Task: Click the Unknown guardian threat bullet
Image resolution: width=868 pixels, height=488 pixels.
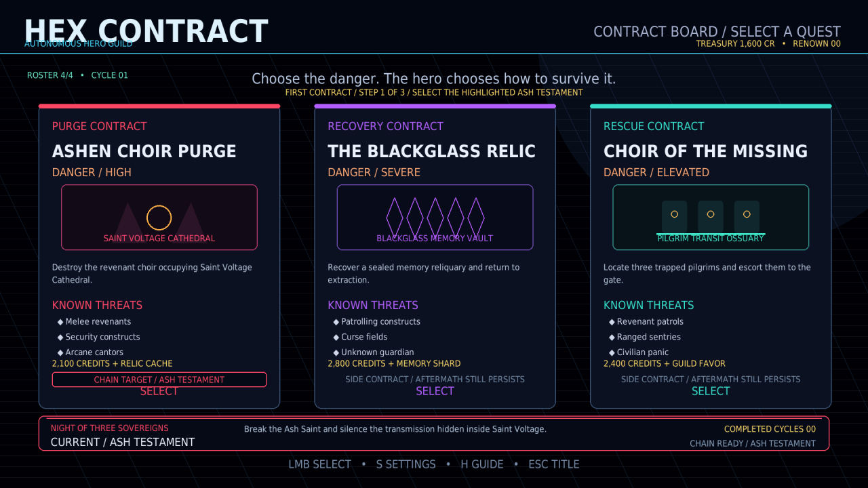Action: (374, 352)
